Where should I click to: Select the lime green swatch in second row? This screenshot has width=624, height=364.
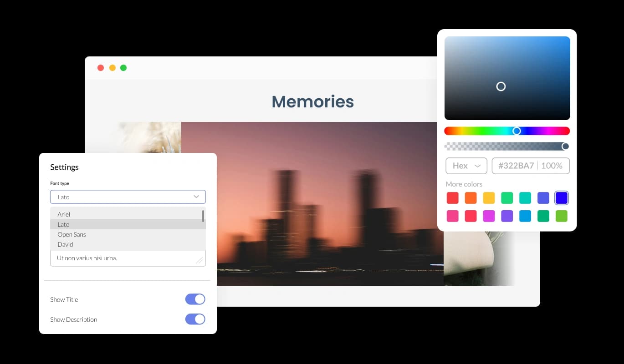tap(562, 216)
